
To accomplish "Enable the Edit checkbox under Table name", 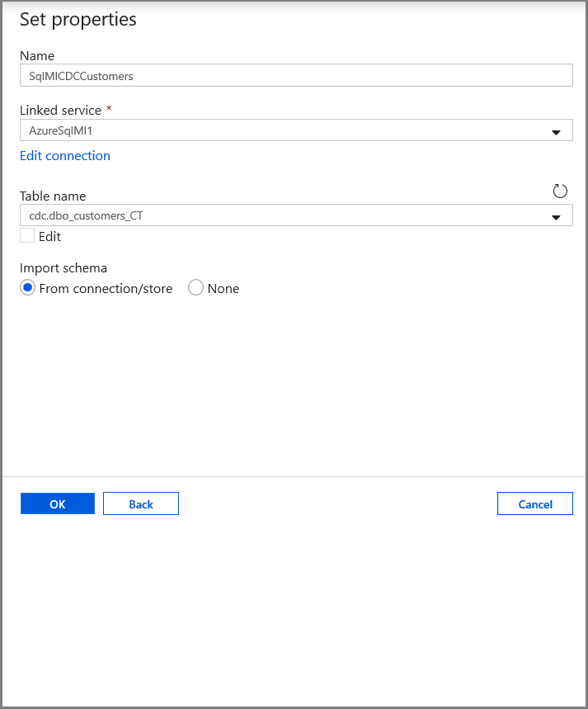I will (x=26, y=235).
